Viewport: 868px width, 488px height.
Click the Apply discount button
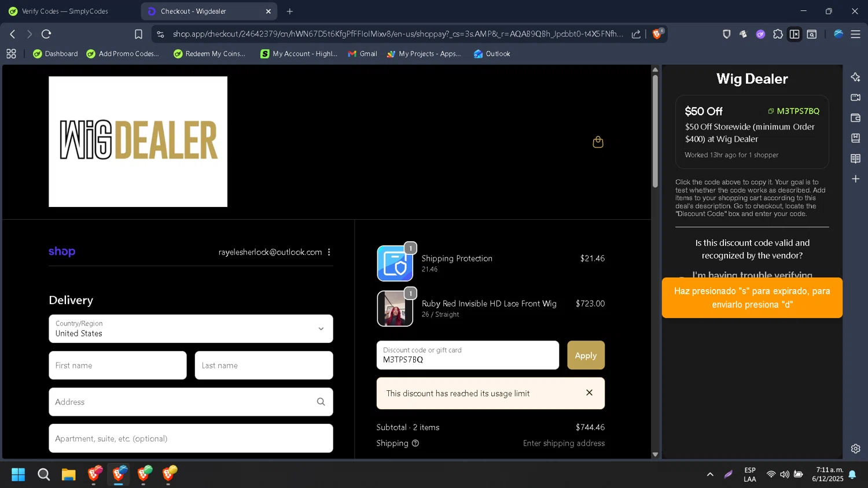coord(586,355)
